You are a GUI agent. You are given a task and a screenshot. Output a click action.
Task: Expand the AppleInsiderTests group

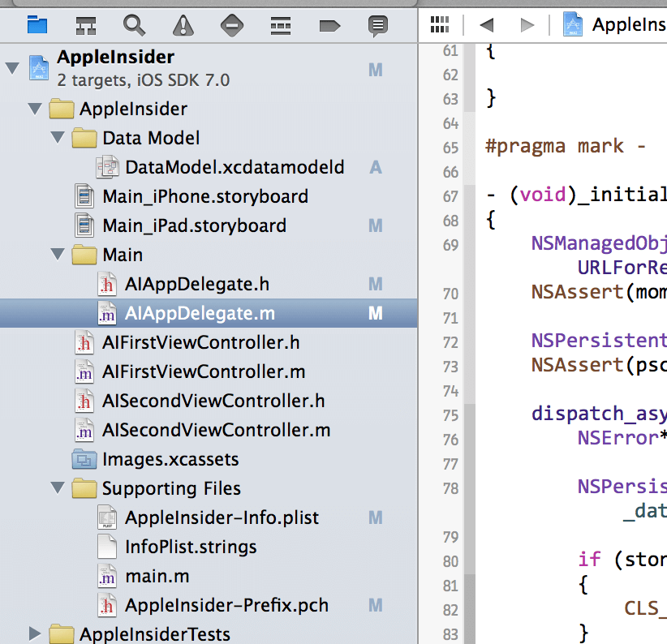point(35,633)
